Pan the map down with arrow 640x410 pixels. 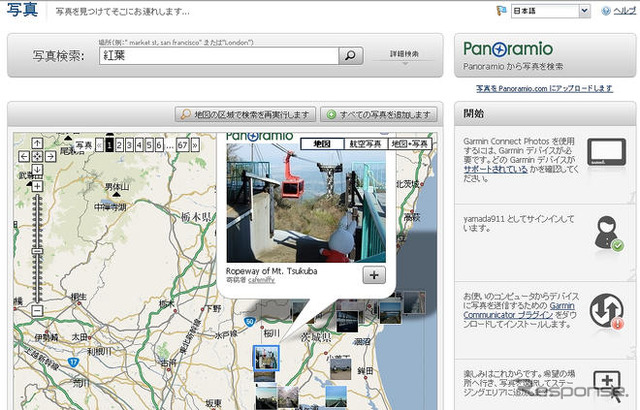(x=37, y=169)
